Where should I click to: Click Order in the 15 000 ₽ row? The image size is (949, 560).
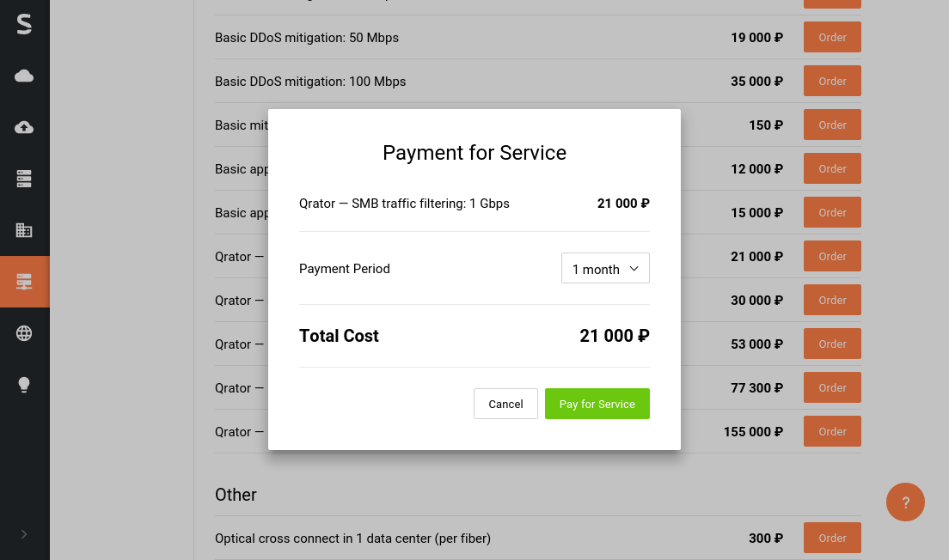pyautogui.click(x=832, y=212)
